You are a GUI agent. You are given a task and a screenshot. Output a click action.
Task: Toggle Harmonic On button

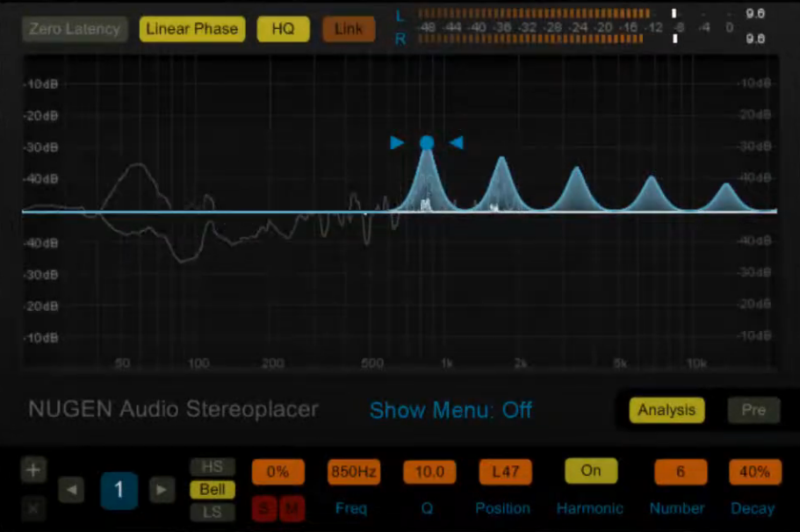click(591, 471)
